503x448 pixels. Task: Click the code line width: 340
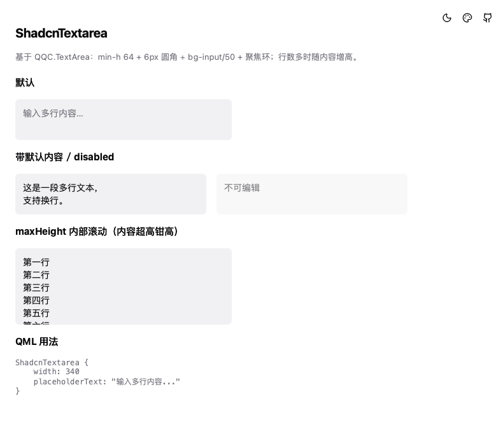56,372
